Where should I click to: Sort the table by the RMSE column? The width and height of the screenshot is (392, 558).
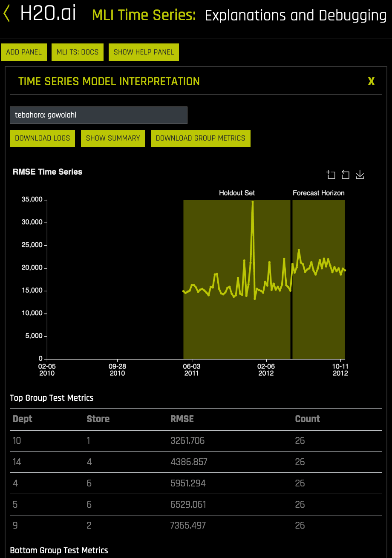pos(182,419)
